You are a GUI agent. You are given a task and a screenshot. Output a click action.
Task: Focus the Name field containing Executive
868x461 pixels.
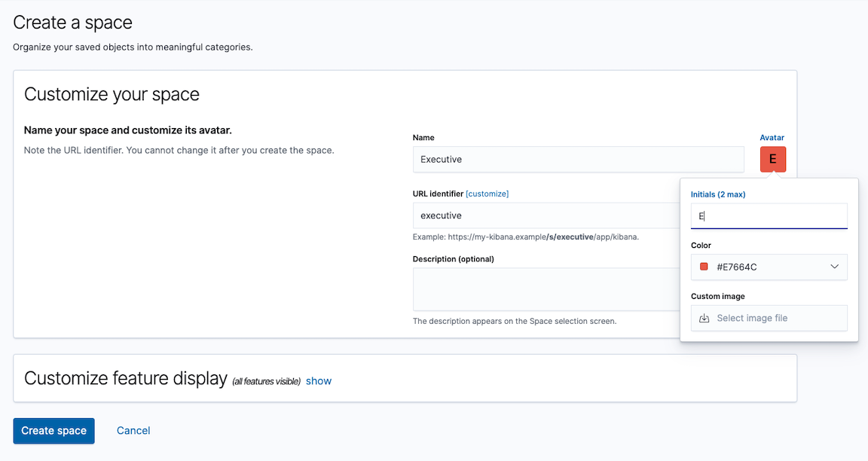[578, 160]
